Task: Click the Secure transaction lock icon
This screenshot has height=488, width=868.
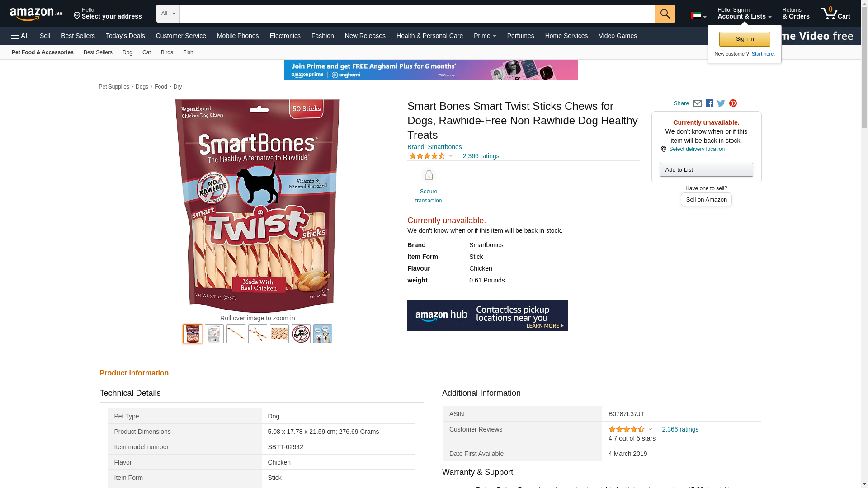Action: coord(428,175)
